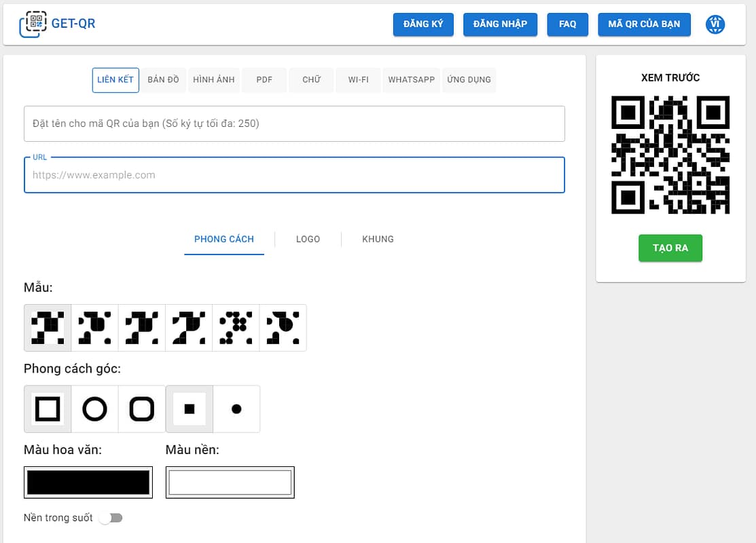
Task: Switch to the LIÊN KẾT tab
Action: point(115,80)
